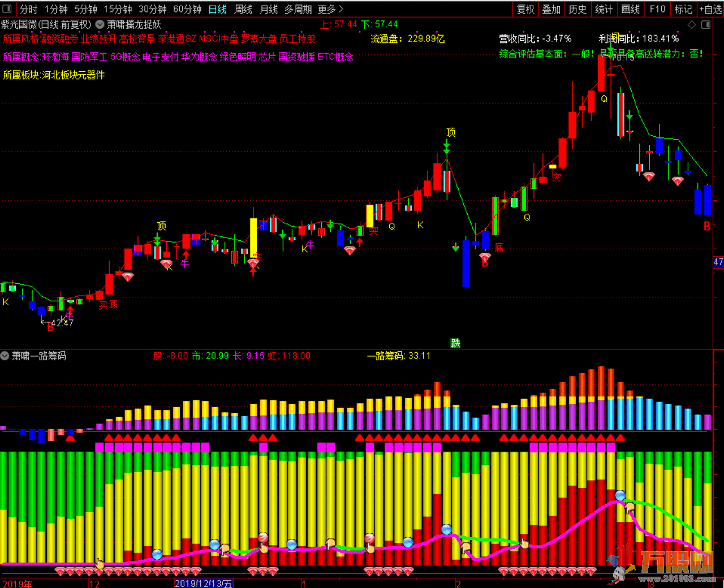The height and width of the screenshot is (588, 724).
Task: Click the 华为概念 concept tag
Action: pyautogui.click(x=199, y=57)
